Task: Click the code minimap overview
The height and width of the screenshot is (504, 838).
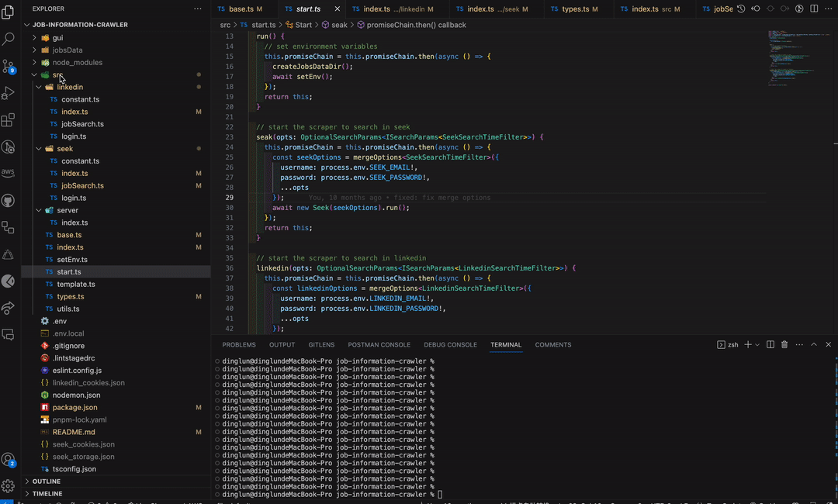Action: click(x=798, y=59)
